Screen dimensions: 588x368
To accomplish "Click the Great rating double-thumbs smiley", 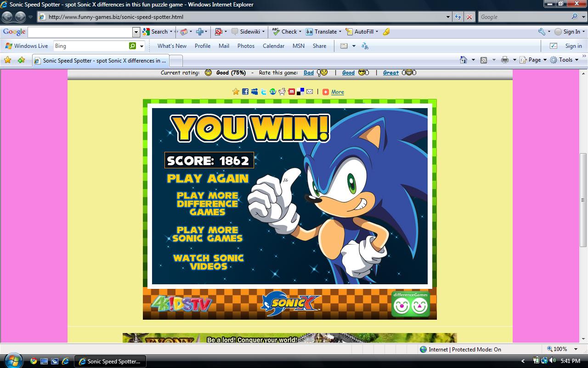I will (x=409, y=72).
